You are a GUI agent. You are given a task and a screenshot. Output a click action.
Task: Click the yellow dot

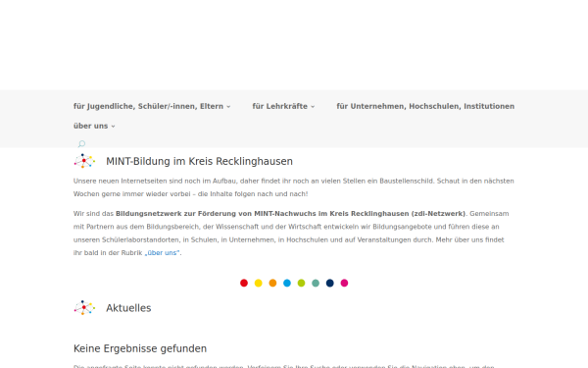[259, 284]
